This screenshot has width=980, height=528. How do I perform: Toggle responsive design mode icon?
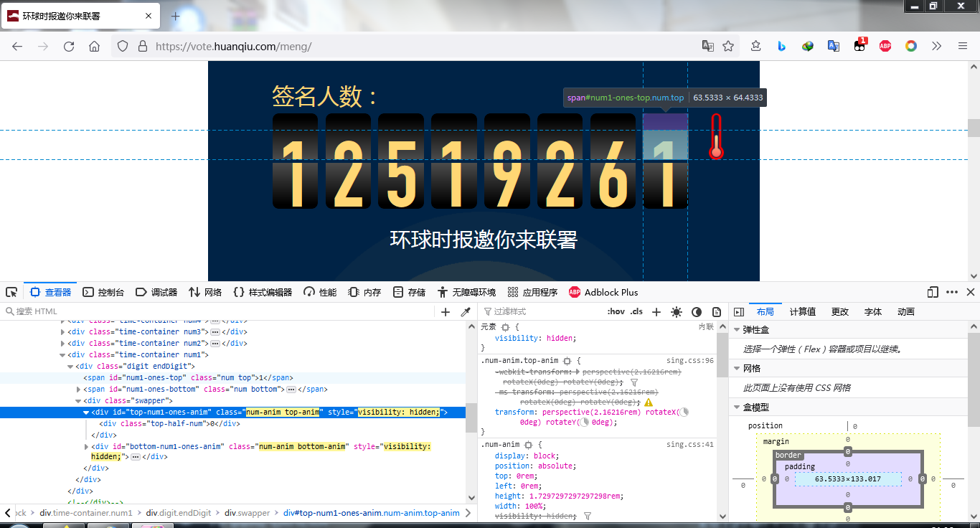tap(933, 292)
